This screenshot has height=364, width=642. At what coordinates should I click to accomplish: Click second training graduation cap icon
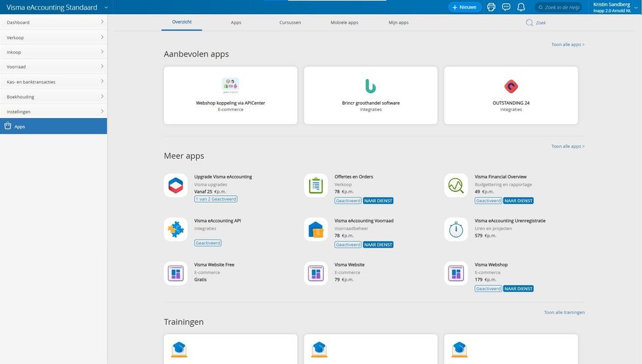click(319, 349)
